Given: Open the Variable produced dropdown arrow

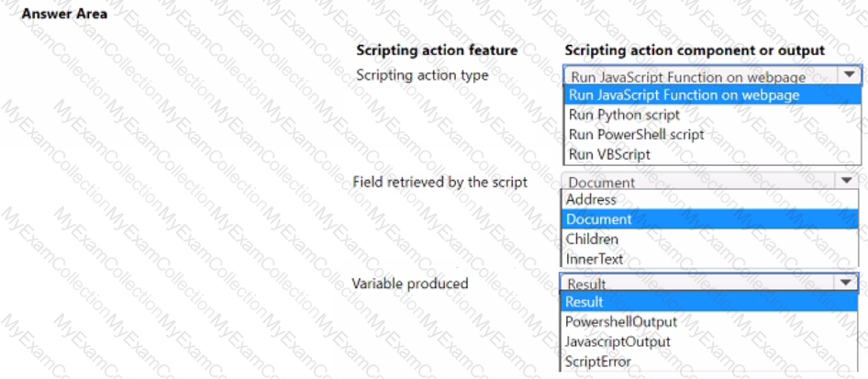Looking at the screenshot, I should pyautogui.click(x=846, y=283).
